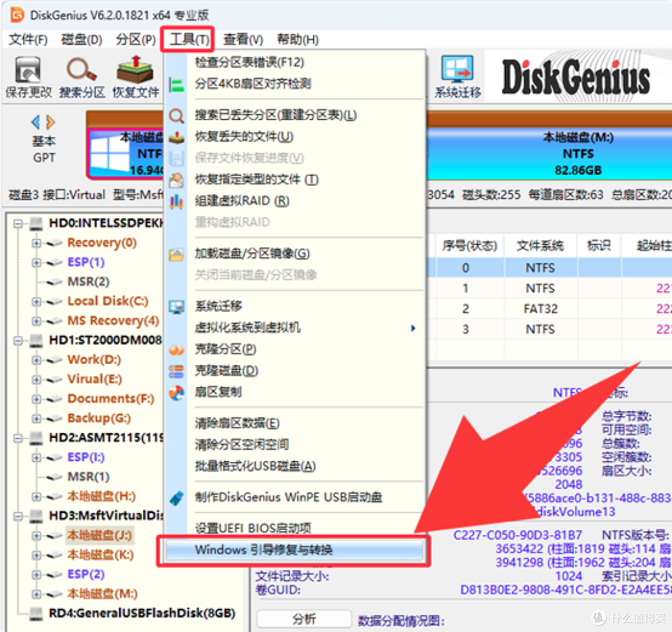Image resolution: width=672 pixels, height=632 pixels.
Task: Select ESP(2) under HD3
Action: [86, 574]
